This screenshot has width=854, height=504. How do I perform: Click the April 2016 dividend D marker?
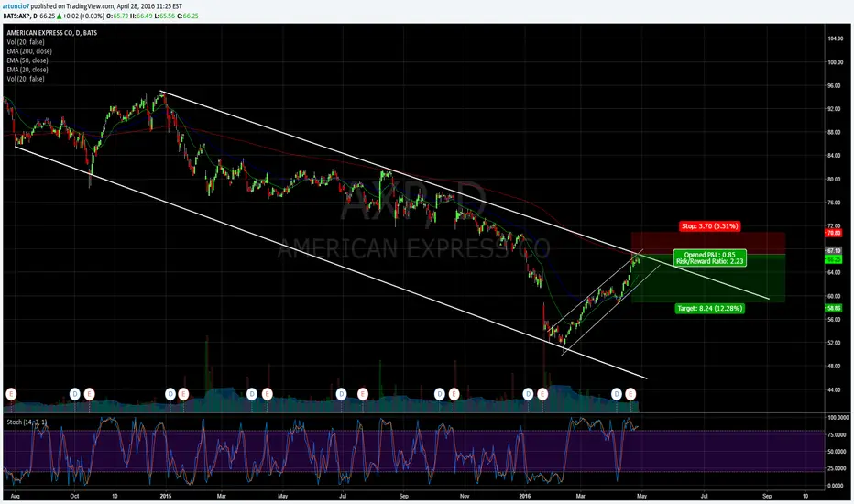617,393
